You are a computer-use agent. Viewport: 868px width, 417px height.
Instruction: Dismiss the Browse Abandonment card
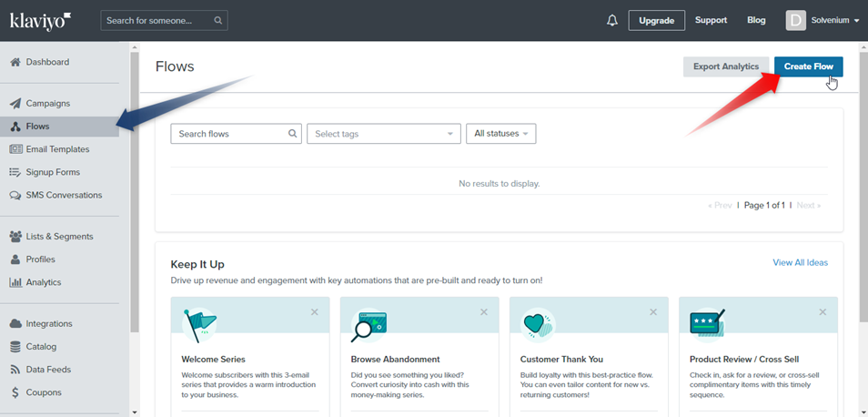(484, 312)
